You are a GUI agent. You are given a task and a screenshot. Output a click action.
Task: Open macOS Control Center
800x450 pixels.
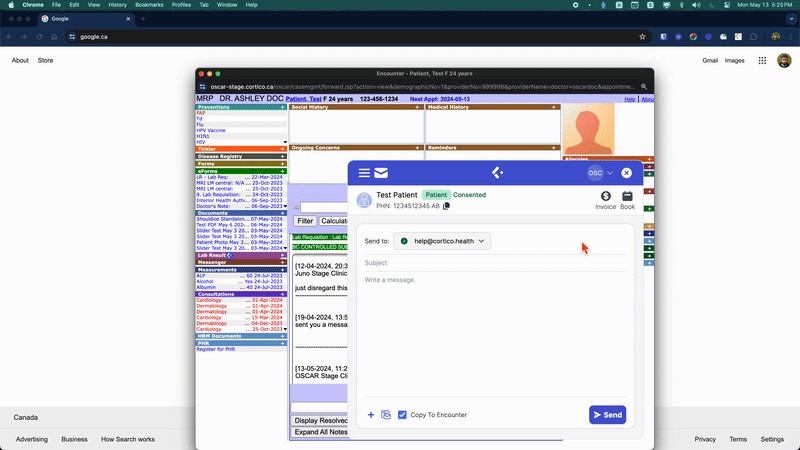pos(727,5)
